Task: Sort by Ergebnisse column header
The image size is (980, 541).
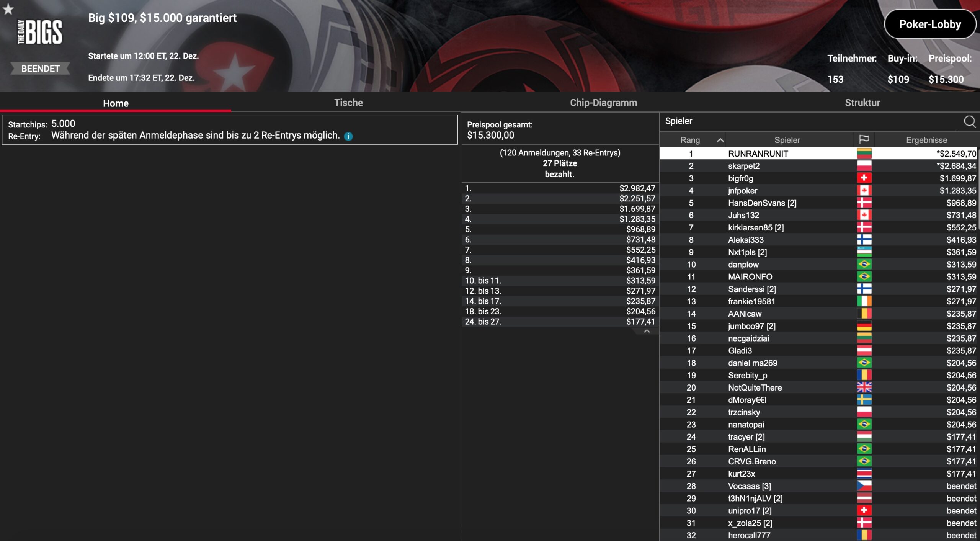Action: click(x=926, y=140)
